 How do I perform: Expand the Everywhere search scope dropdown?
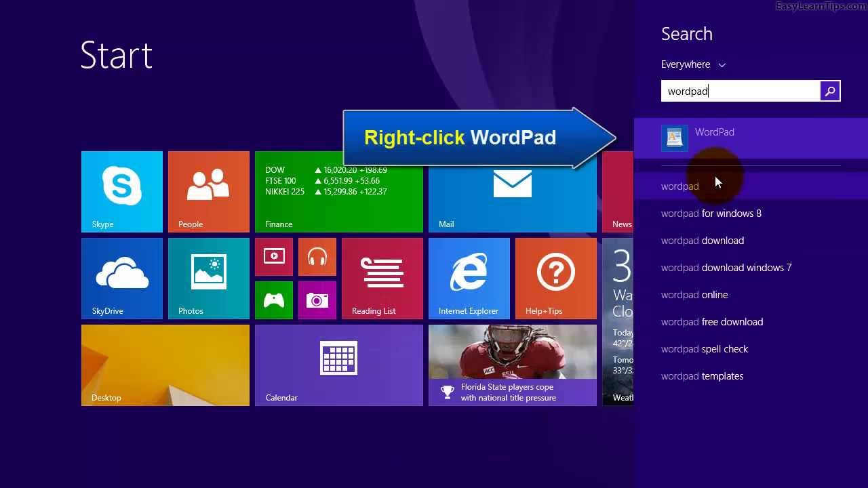[x=693, y=64]
